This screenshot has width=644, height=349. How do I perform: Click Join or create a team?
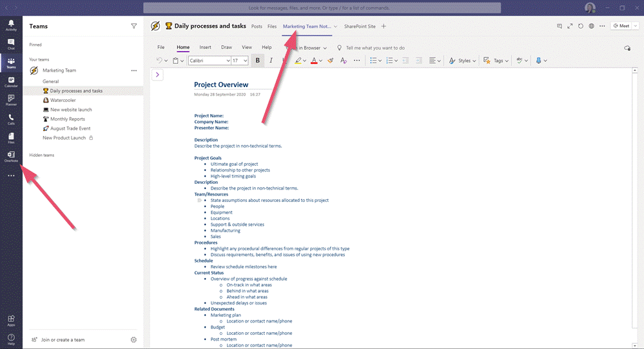[63, 340]
